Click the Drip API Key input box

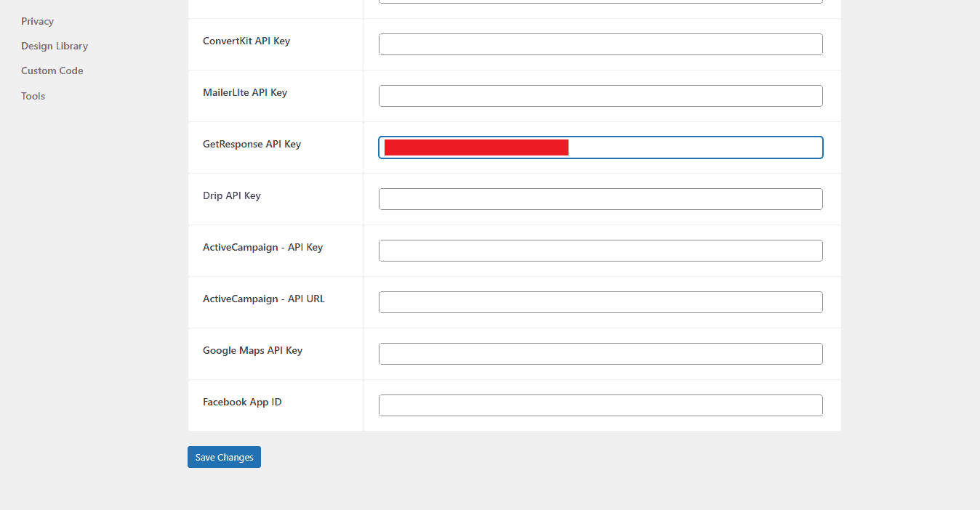[601, 199]
